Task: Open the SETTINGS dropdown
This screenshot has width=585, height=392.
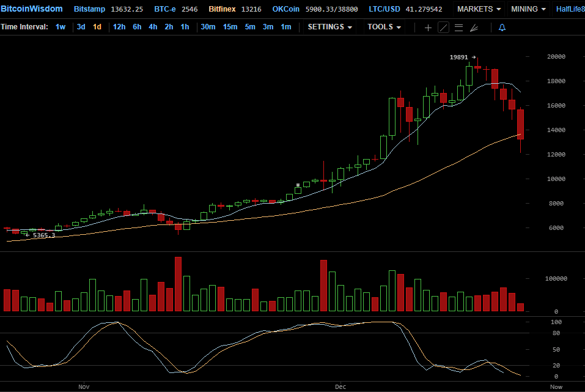Action: click(x=329, y=27)
